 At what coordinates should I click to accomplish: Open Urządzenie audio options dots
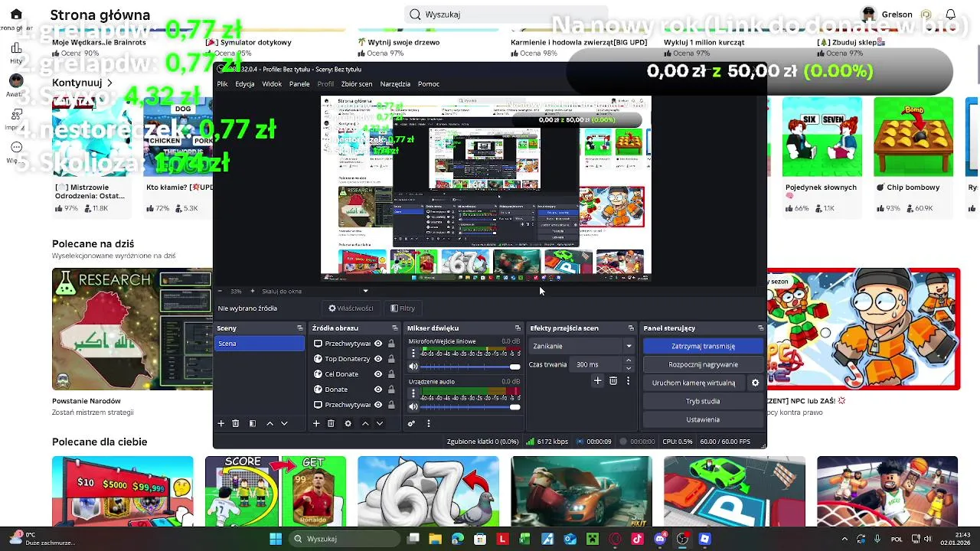pyautogui.click(x=413, y=393)
